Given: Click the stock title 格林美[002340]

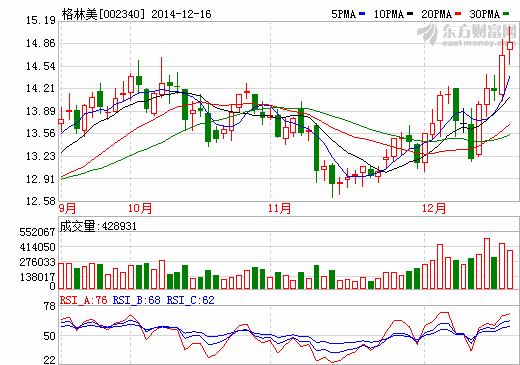Looking at the screenshot, I should click(x=104, y=14).
